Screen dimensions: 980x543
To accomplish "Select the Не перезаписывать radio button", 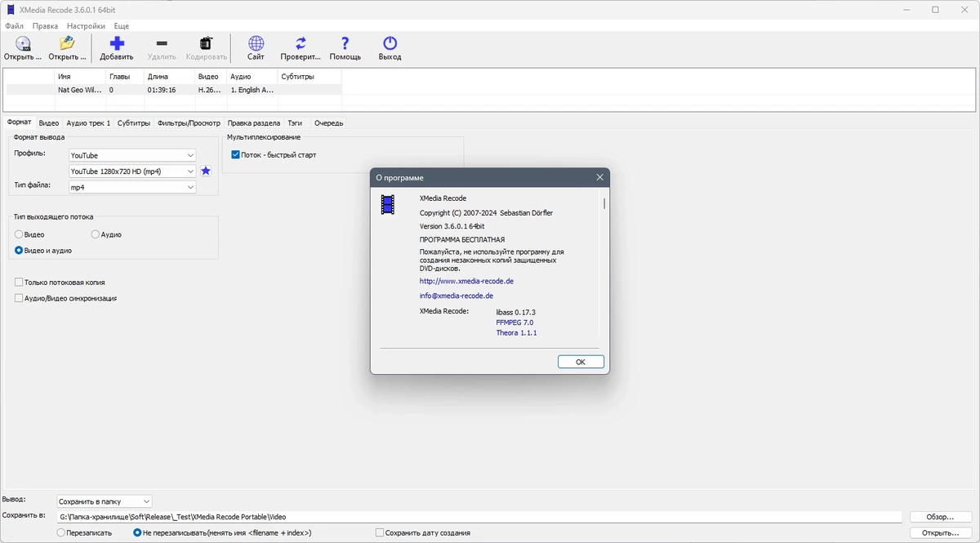I will coord(137,532).
